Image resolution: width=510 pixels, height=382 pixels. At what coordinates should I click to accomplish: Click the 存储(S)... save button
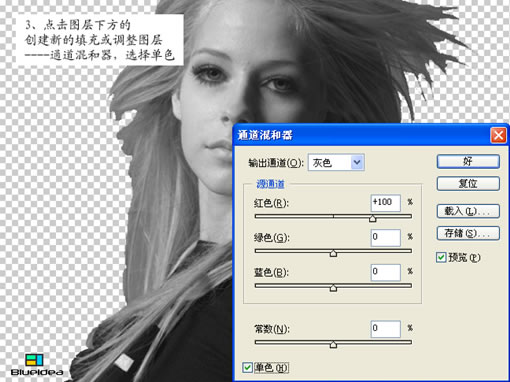coord(468,233)
